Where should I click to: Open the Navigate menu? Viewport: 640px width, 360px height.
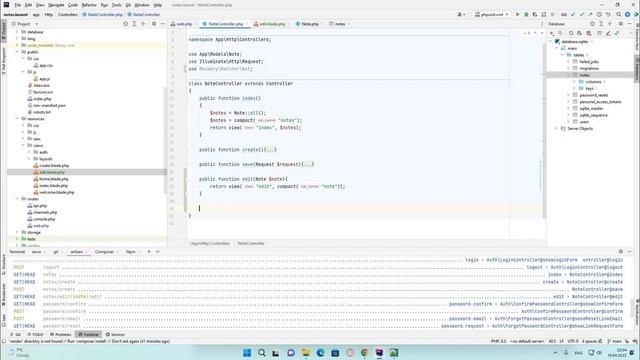point(56,5)
